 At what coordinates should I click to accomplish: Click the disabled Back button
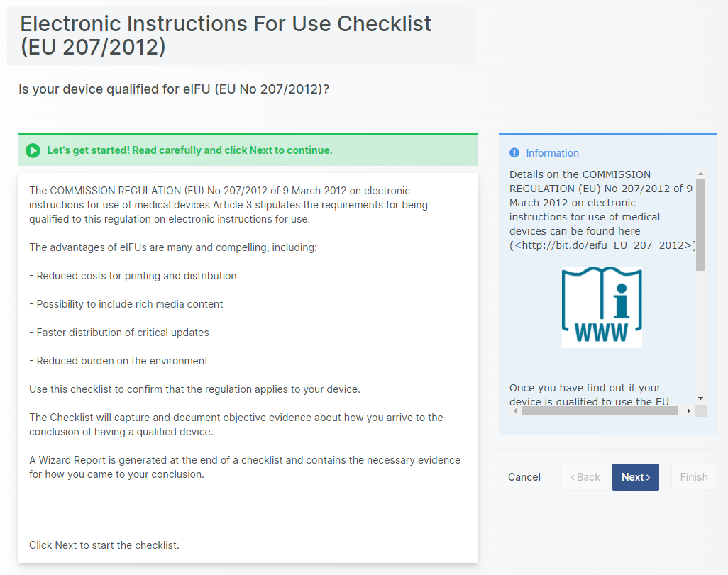click(x=585, y=477)
